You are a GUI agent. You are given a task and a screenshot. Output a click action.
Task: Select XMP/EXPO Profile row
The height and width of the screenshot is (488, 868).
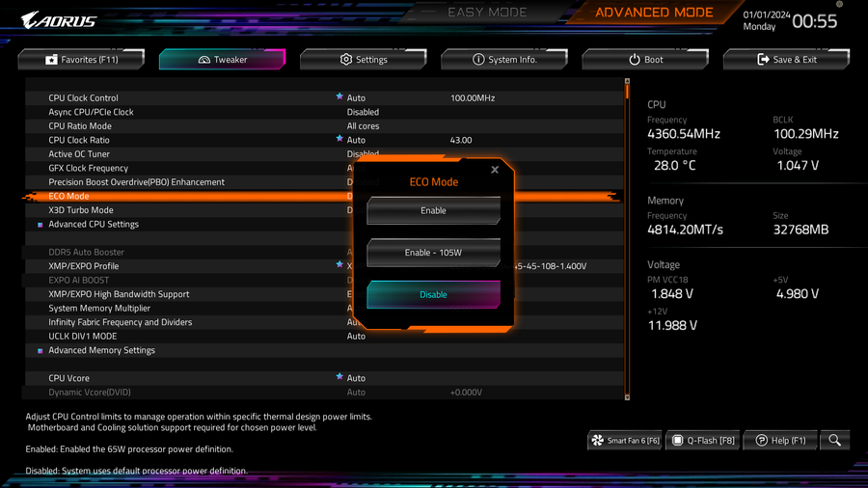324,266
